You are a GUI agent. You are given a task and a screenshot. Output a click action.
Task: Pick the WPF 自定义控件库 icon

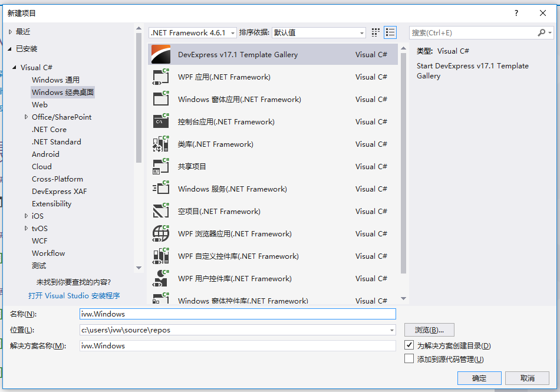(x=161, y=256)
